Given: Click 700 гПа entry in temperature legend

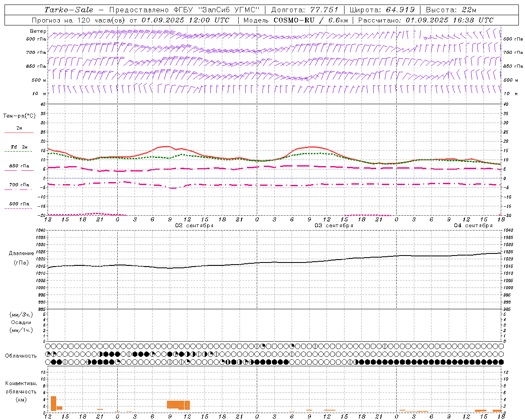Looking at the screenshot, I should coord(19,185).
